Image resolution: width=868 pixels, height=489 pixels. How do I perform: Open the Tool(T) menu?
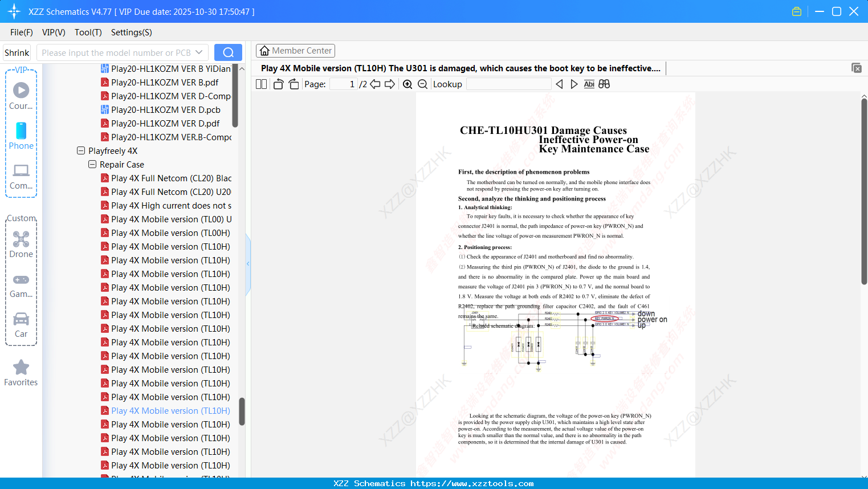pos(88,32)
